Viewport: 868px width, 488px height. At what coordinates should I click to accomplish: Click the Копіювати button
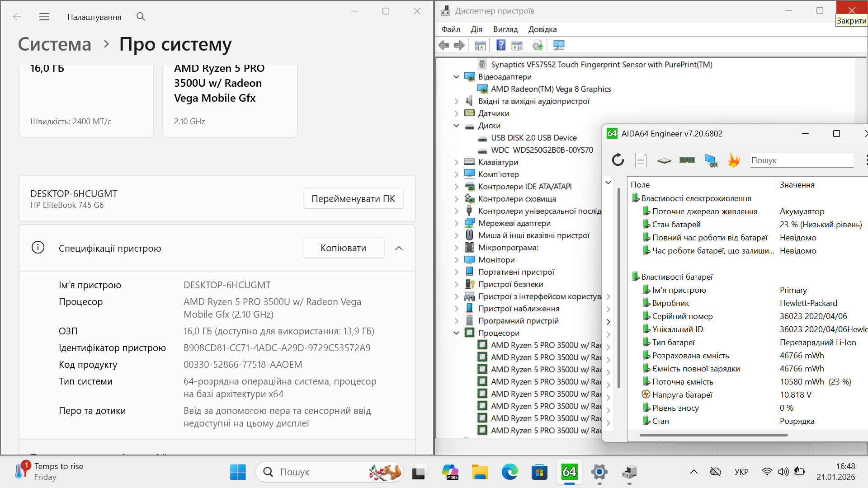point(343,248)
